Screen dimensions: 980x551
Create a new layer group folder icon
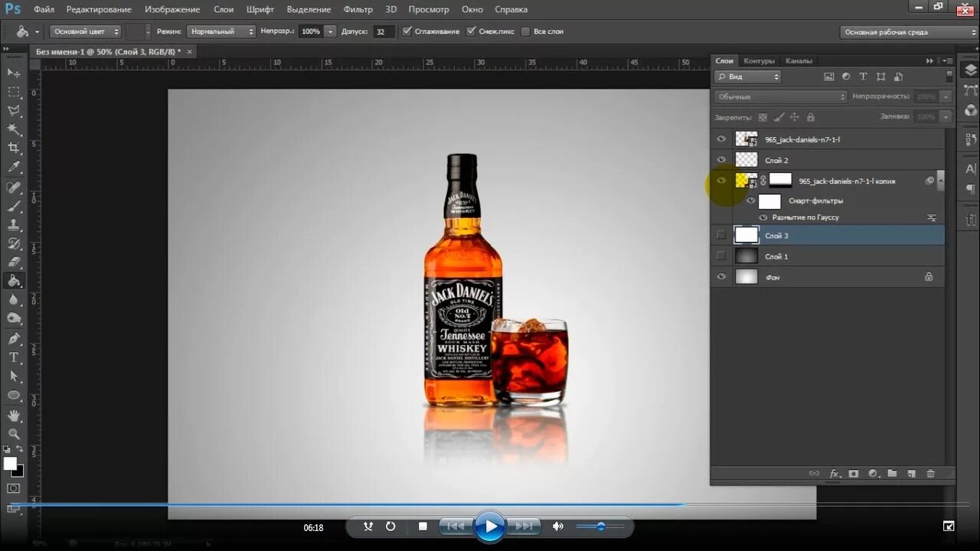892,474
